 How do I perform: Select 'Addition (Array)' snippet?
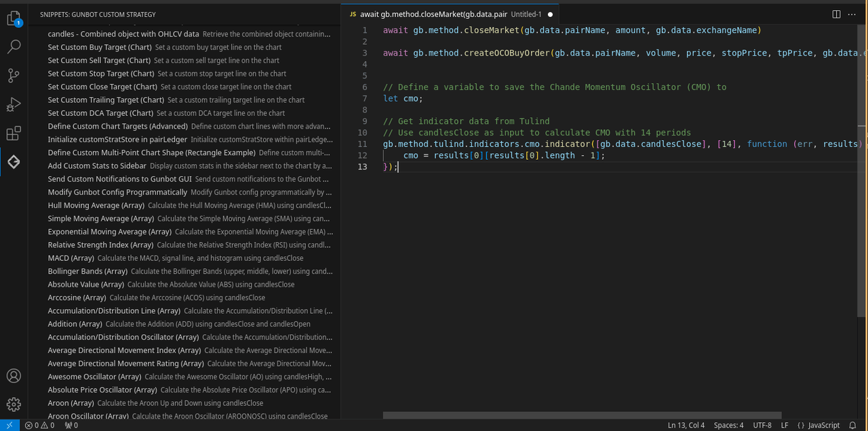184,324
